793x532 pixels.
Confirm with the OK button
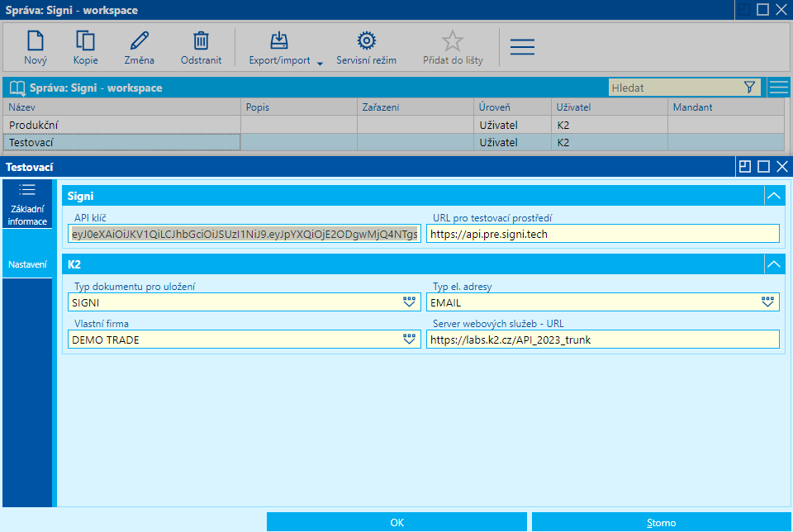point(397,522)
